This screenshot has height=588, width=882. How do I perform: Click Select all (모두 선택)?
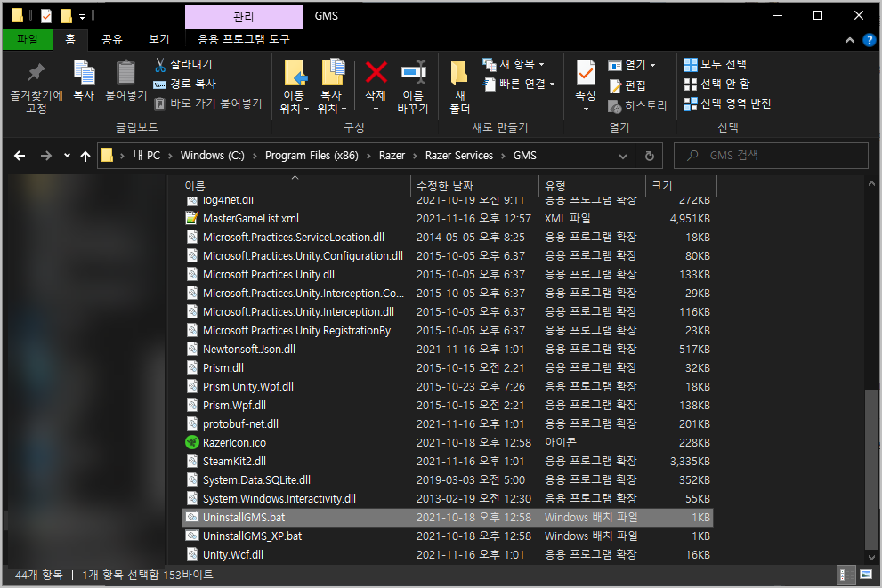pos(716,65)
